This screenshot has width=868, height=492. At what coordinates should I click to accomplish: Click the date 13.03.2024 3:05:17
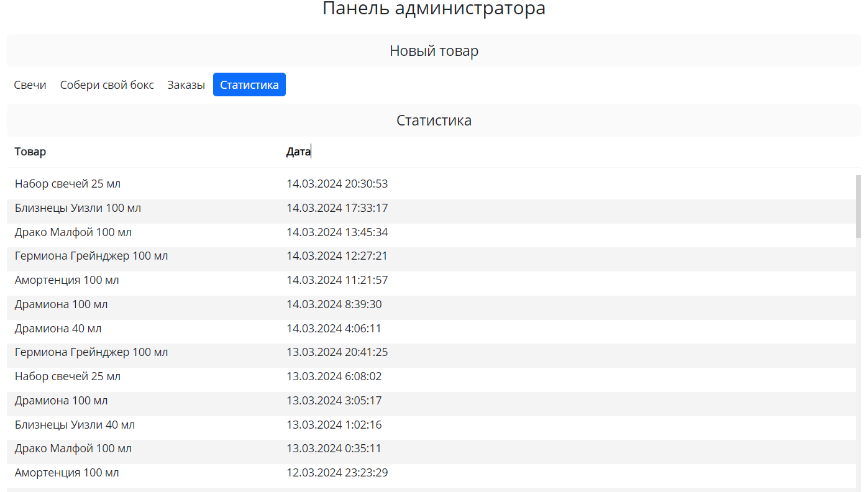click(x=334, y=401)
